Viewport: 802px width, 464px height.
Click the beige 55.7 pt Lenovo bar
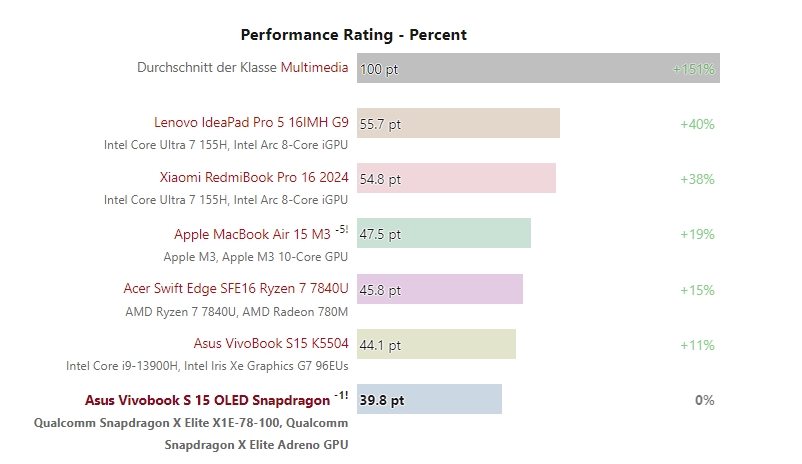click(x=458, y=123)
